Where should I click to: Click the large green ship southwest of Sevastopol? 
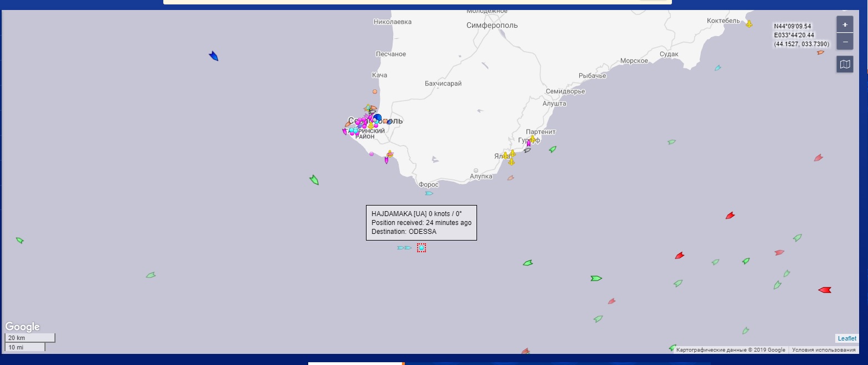(x=314, y=179)
